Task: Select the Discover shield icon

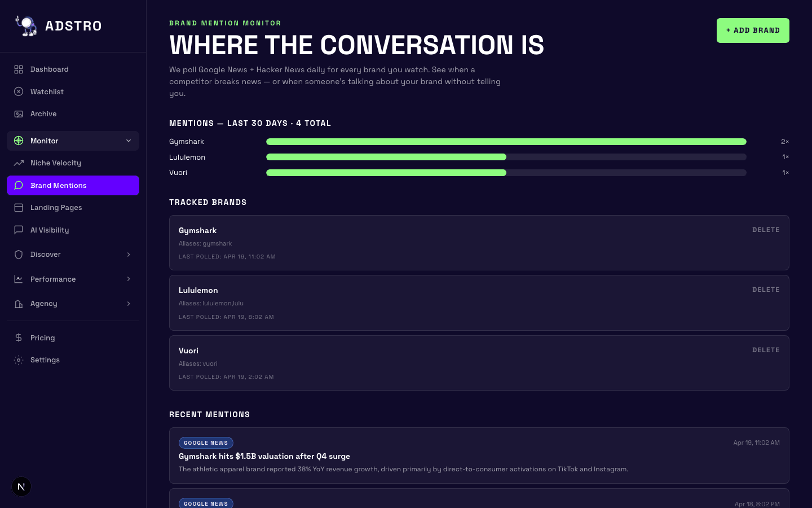Action: point(18,255)
